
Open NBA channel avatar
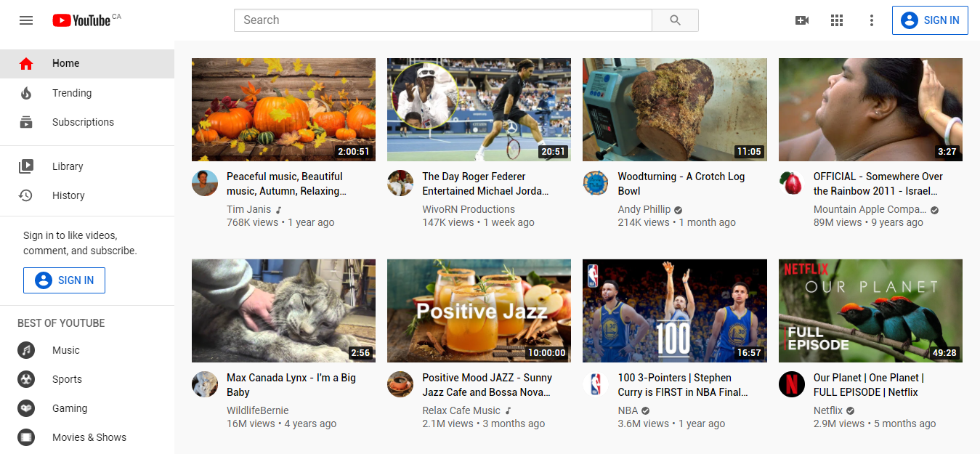(596, 384)
